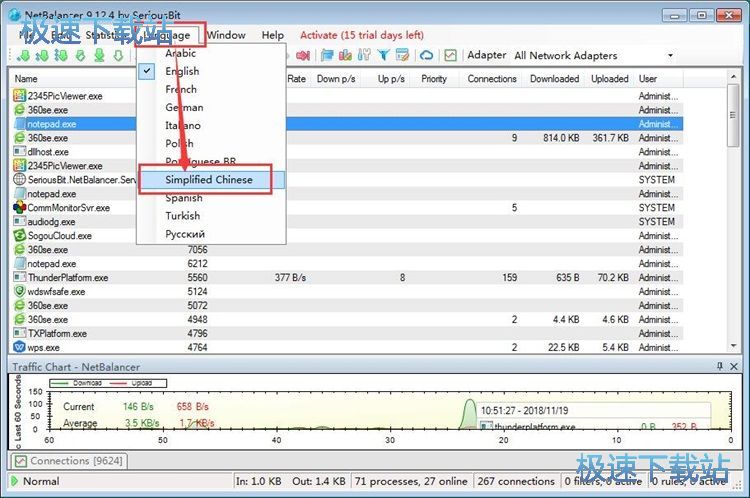
Task: Click the SeriousBit.NetBalancer service globe icon
Action: [20, 179]
